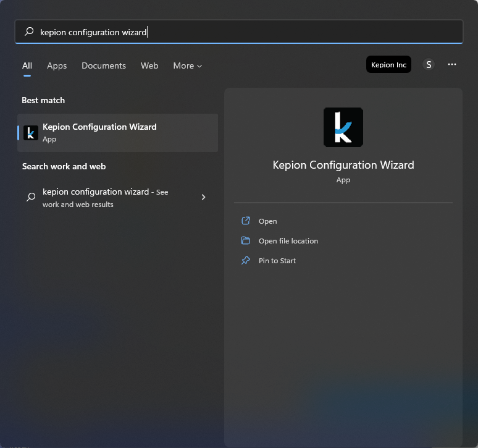Click the Search work and web heading
Viewport: 478px width, 448px height.
[64, 166]
